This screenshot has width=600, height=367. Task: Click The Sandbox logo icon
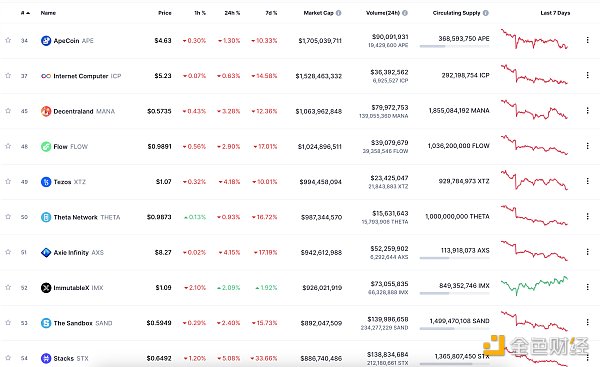pos(46,323)
